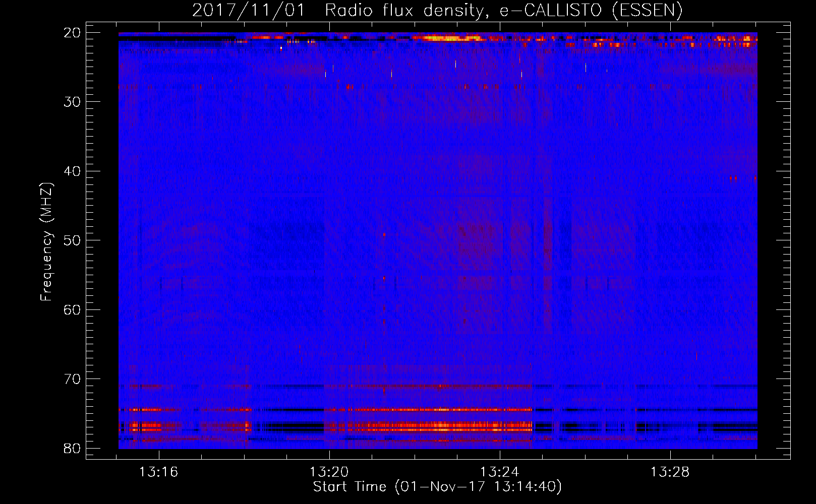Click the 13:20 time tick label
816x504 pixels.
[x=329, y=472]
